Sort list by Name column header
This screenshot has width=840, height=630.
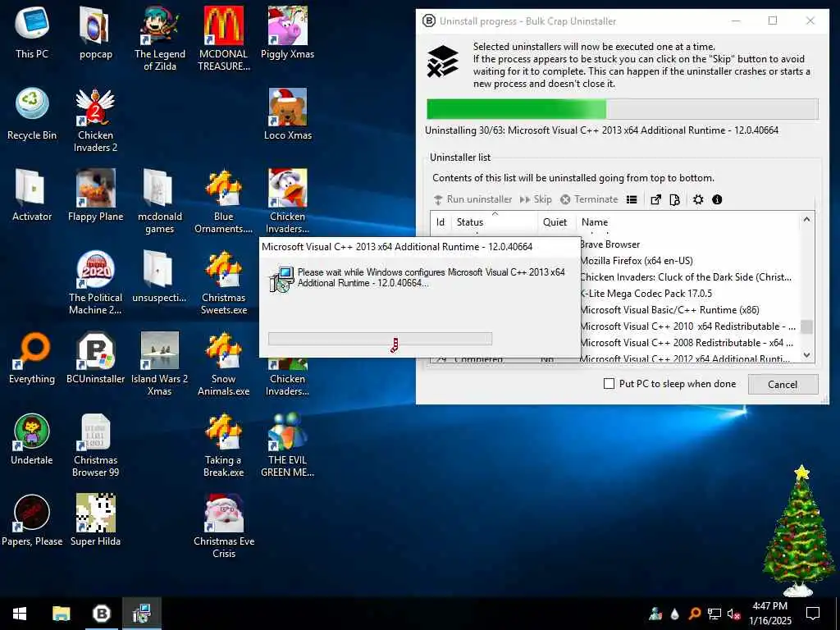point(688,221)
